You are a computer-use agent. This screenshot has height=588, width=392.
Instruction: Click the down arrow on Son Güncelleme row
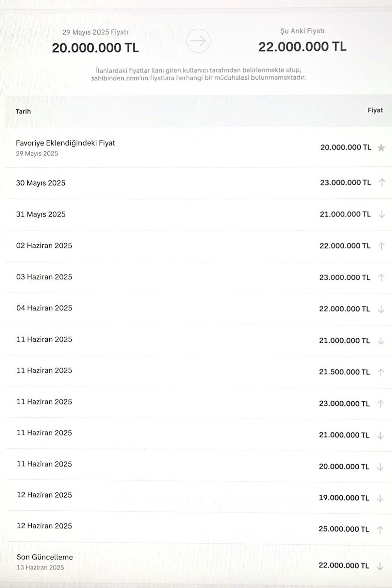pyautogui.click(x=380, y=566)
